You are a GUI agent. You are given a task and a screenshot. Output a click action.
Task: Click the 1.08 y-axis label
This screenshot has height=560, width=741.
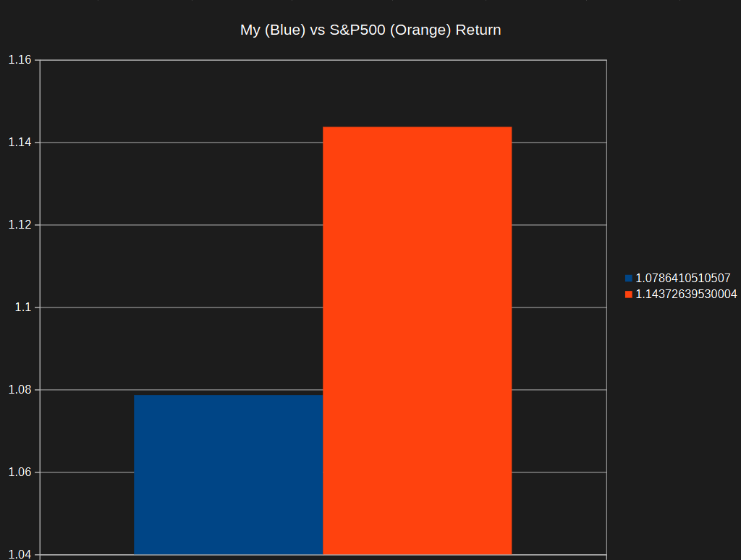coord(20,390)
